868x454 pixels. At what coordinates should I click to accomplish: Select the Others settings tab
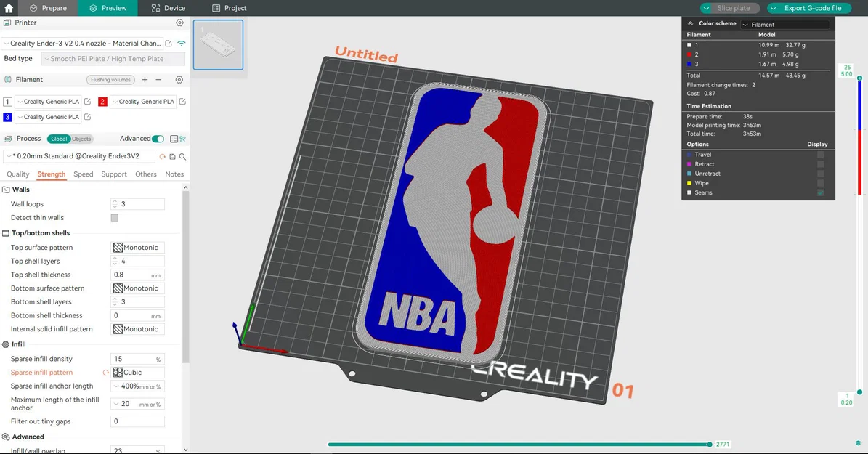pyautogui.click(x=145, y=174)
